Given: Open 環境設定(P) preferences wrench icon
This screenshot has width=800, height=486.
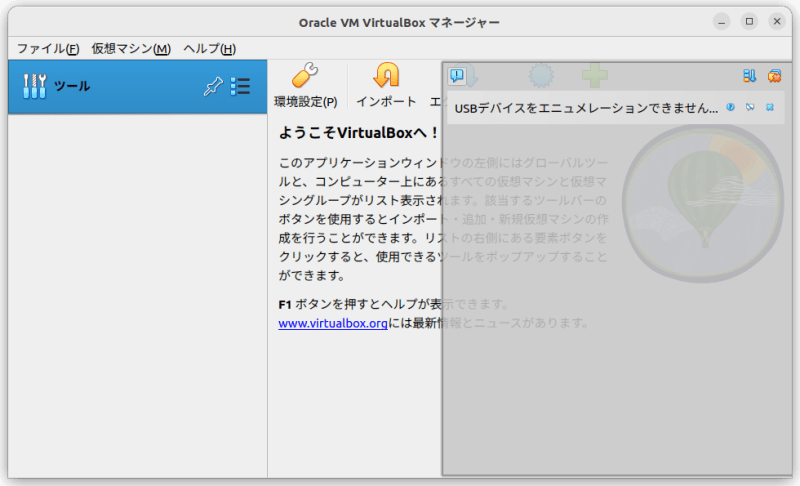Looking at the screenshot, I should (x=306, y=85).
